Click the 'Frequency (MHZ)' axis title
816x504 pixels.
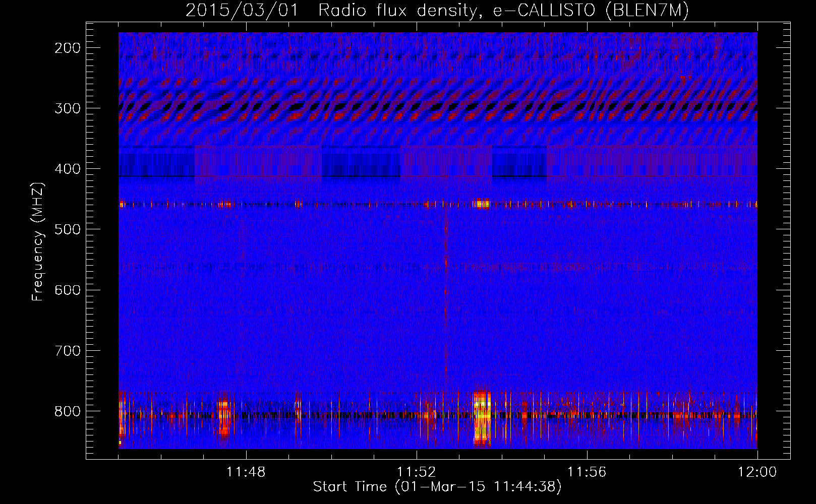pos(38,241)
